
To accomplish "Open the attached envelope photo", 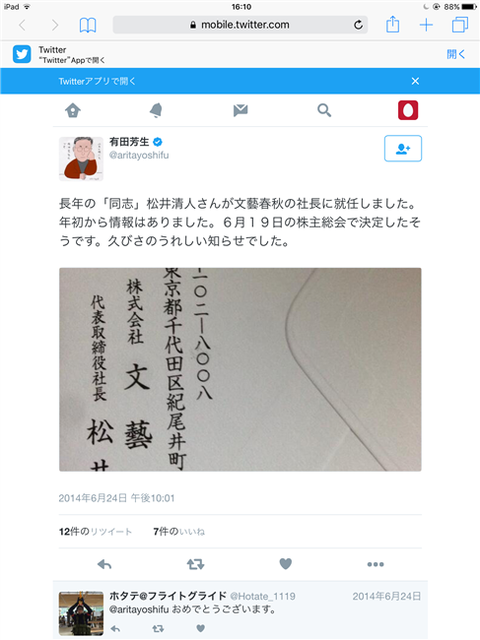I will 240,369.
